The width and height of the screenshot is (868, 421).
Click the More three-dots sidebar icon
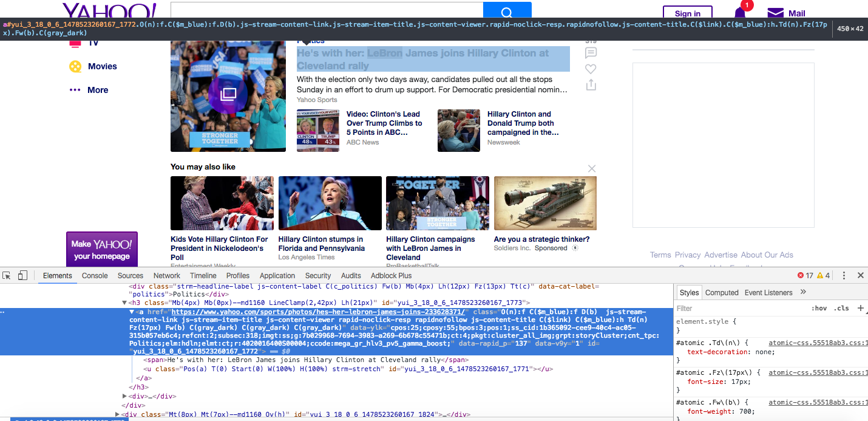click(x=75, y=90)
